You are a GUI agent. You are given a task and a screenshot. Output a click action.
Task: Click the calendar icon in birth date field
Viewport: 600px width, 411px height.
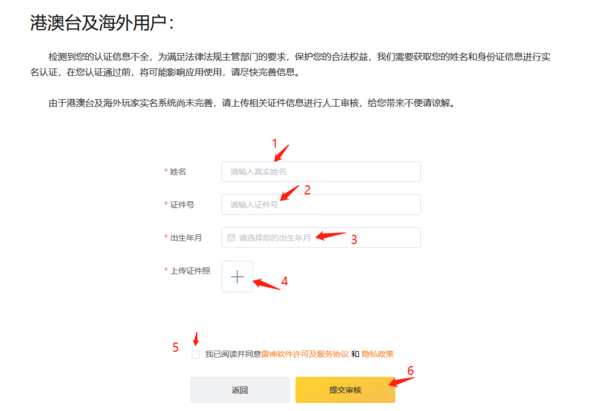[x=231, y=238]
